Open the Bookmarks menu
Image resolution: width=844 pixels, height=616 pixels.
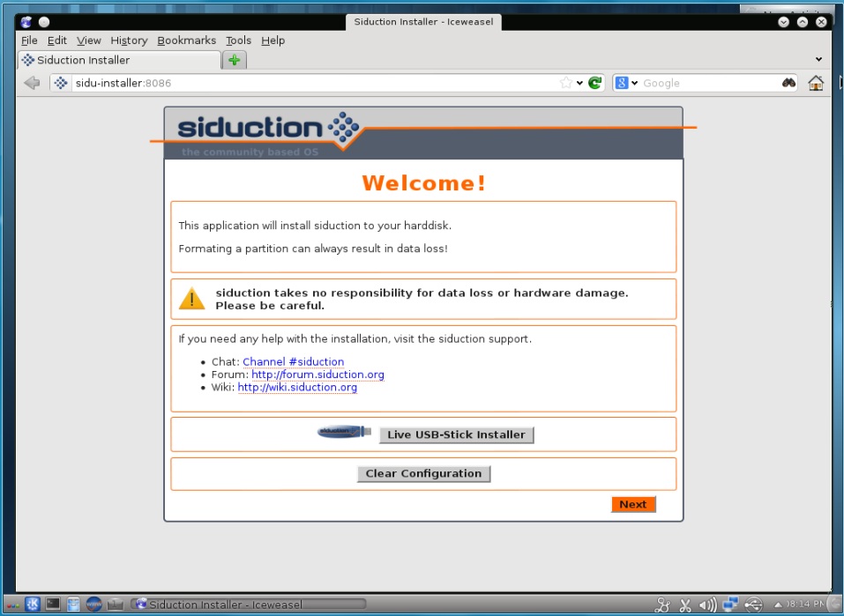[x=187, y=41]
